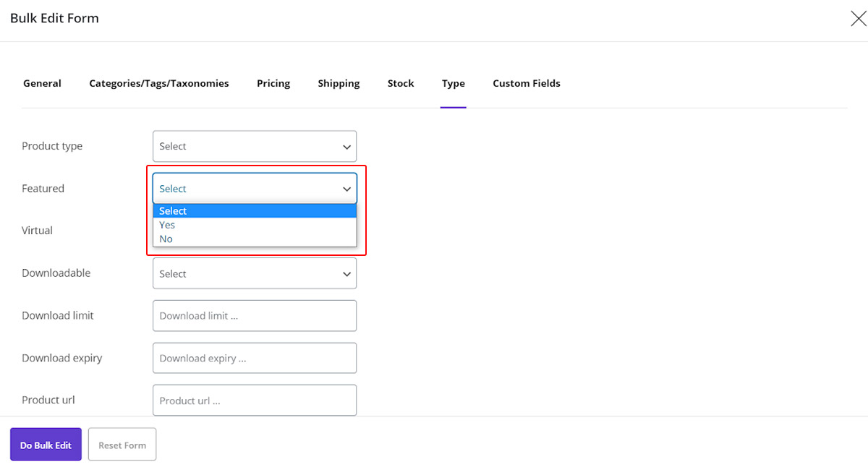Expand the Product type dropdown
This screenshot has height=467, width=868.
(x=255, y=146)
